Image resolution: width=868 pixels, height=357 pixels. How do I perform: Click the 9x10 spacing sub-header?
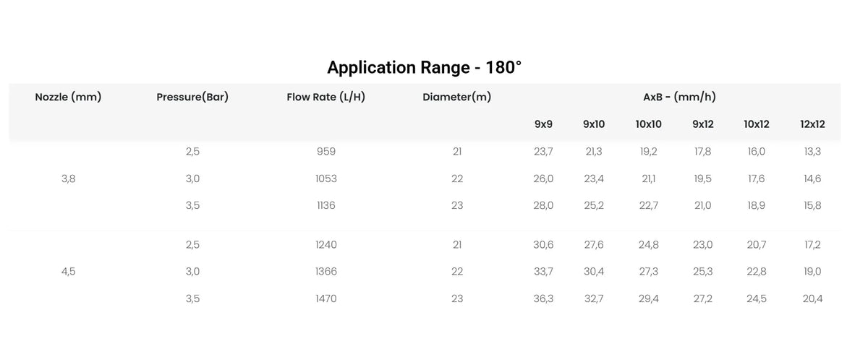[594, 124]
